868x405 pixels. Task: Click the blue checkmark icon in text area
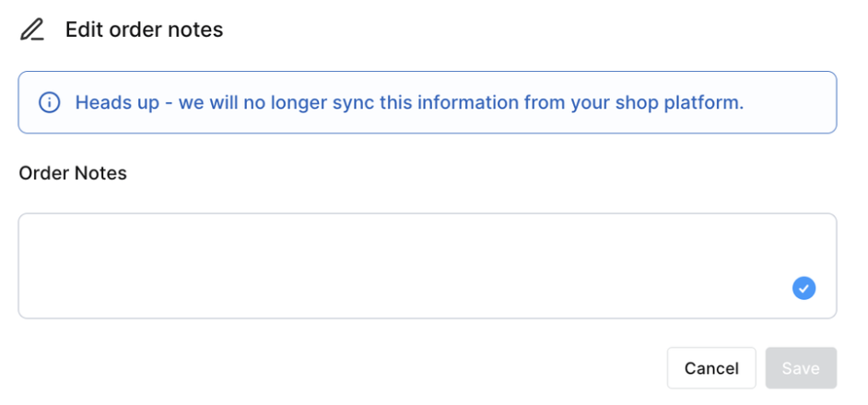[x=803, y=289]
